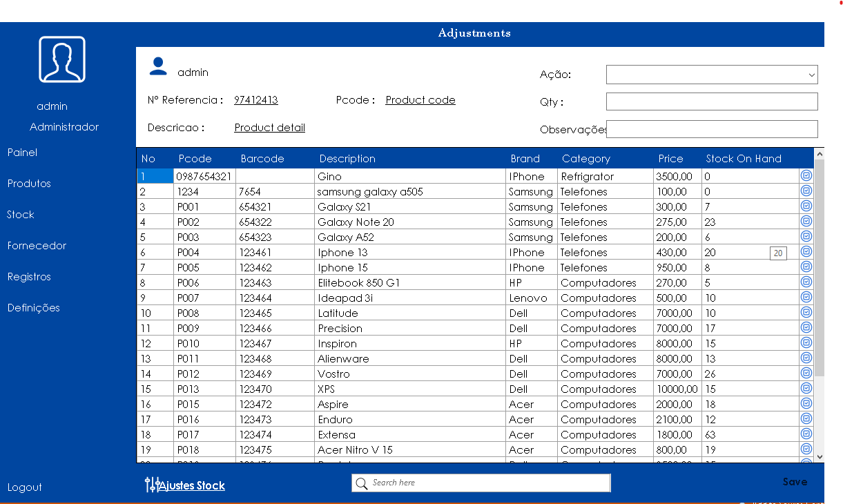Viewport: 843px width, 504px height.
Task: Click the large admin profile avatar in sidebar
Action: click(x=62, y=59)
